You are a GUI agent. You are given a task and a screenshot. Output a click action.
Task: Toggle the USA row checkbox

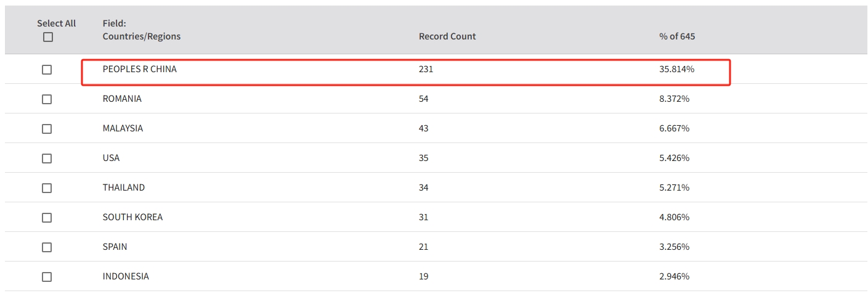[47, 159]
